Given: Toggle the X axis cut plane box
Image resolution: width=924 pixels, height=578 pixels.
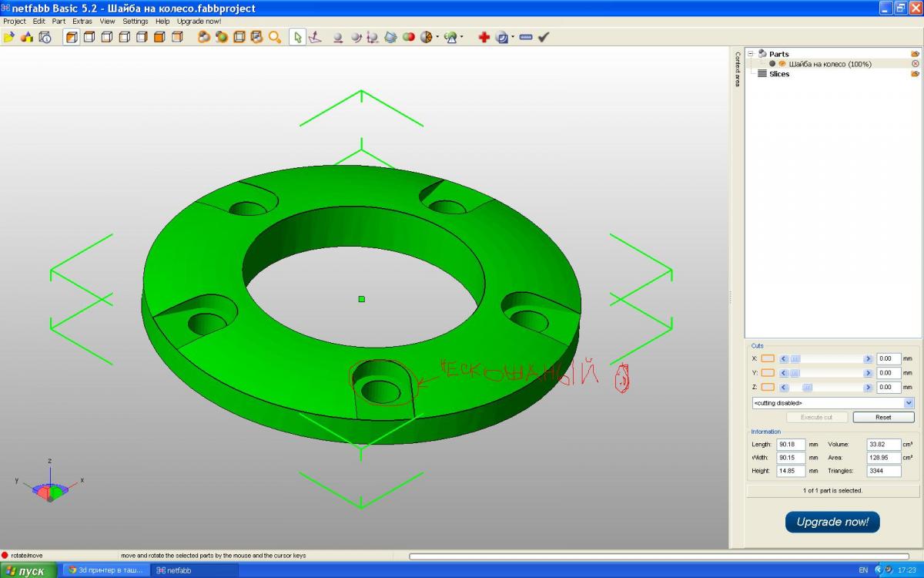Looking at the screenshot, I should 768,358.
